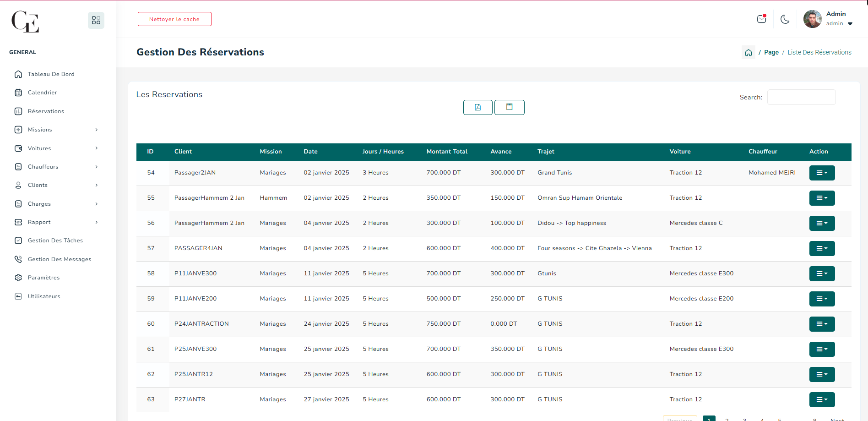Click the Page breadcrumb link
This screenshot has height=421, width=868.
771,53
